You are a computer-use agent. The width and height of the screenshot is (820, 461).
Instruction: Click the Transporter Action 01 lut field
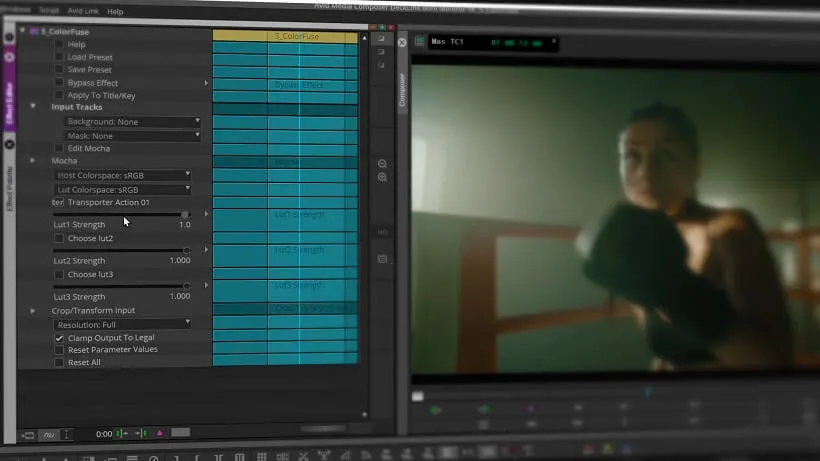[109, 202]
